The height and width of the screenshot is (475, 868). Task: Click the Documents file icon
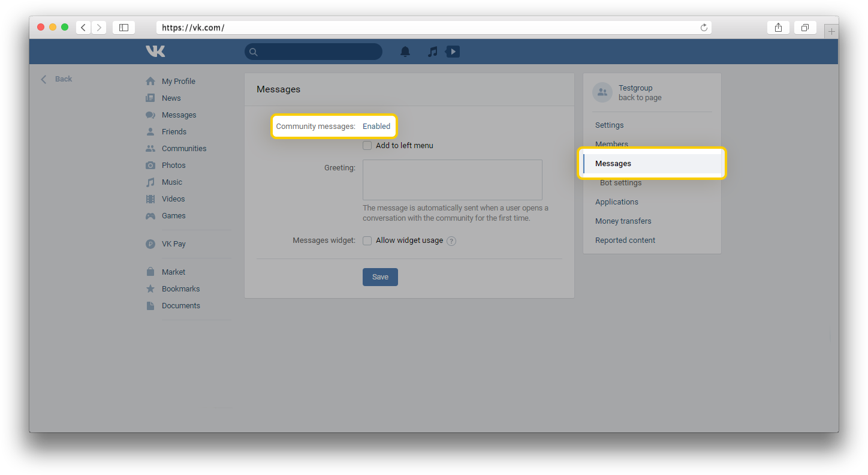point(150,305)
